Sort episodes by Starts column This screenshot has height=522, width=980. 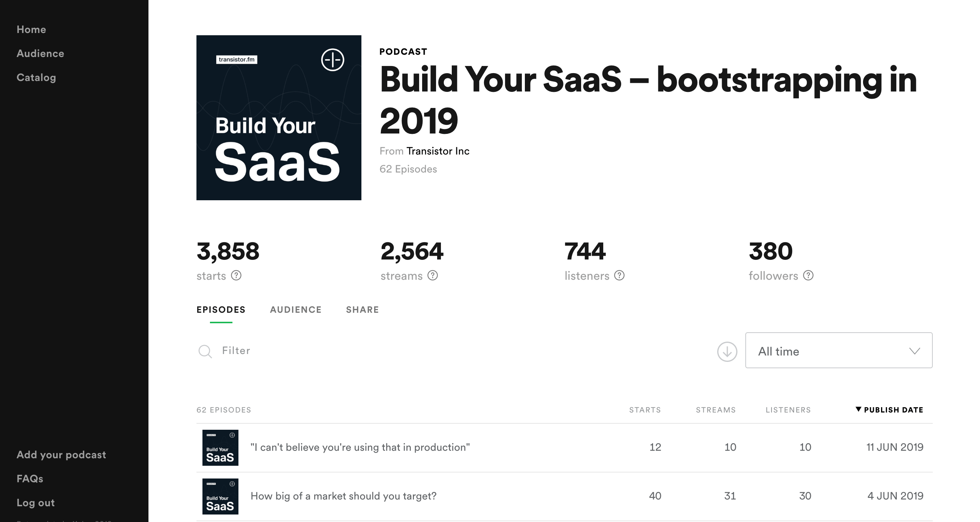pyautogui.click(x=645, y=410)
